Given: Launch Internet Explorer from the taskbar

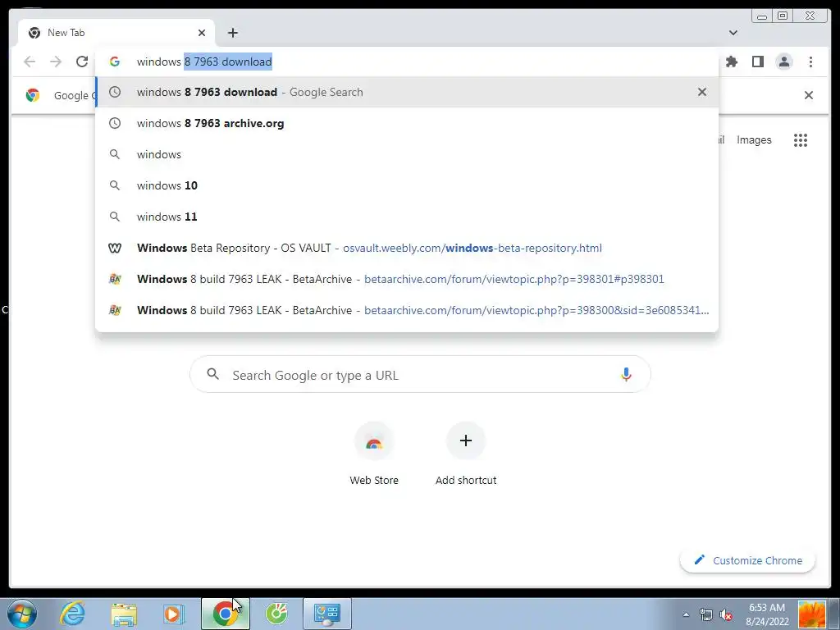Looking at the screenshot, I should pos(72,614).
